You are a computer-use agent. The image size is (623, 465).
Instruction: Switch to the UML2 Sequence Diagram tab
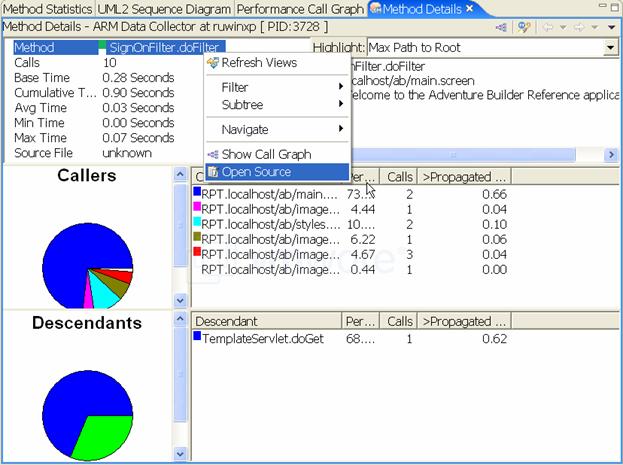click(x=164, y=9)
